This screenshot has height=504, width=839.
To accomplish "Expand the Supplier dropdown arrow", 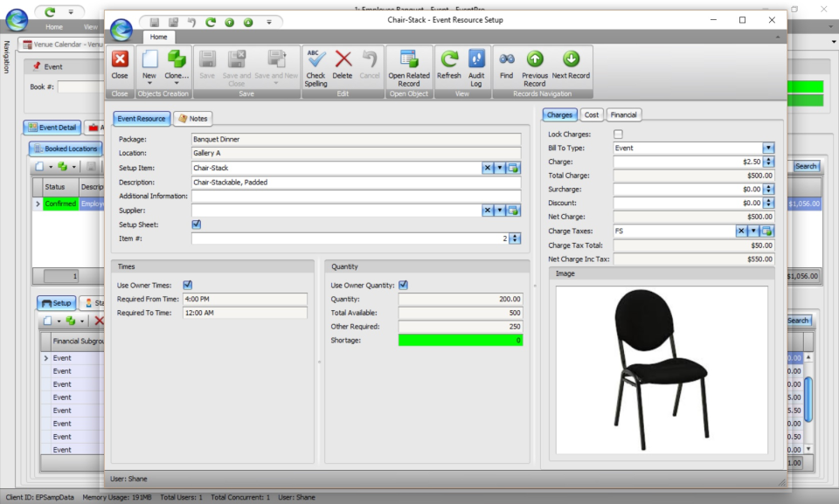I will coord(500,211).
